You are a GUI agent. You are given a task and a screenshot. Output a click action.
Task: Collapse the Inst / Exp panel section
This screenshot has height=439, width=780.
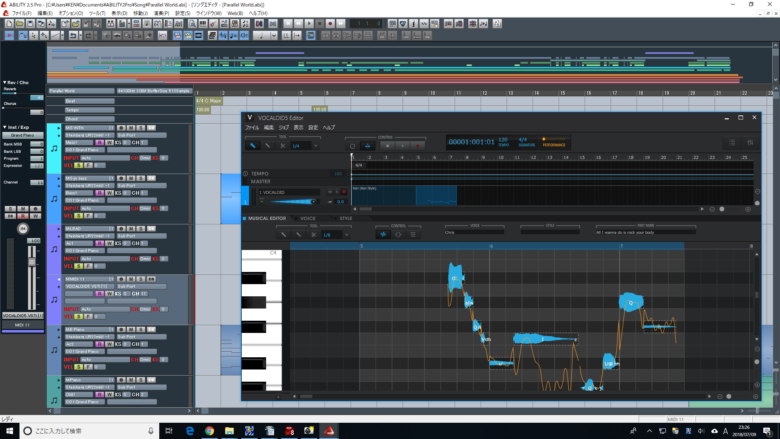coord(4,126)
